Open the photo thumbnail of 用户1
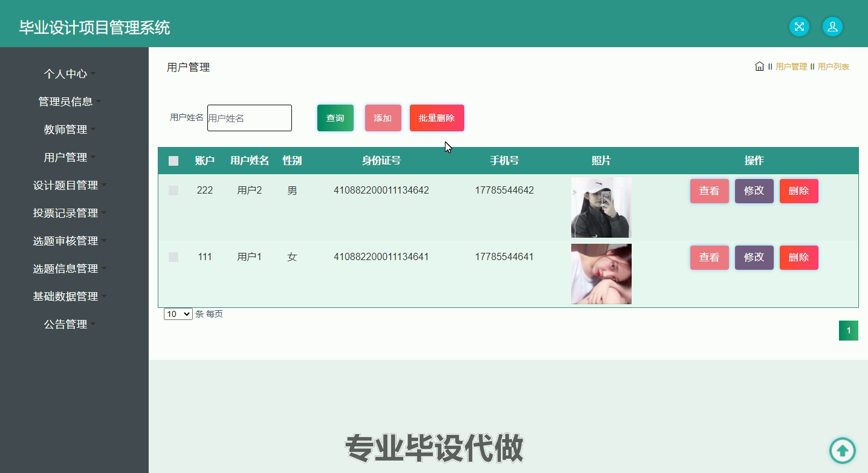Image resolution: width=868 pixels, height=473 pixels. (601, 274)
